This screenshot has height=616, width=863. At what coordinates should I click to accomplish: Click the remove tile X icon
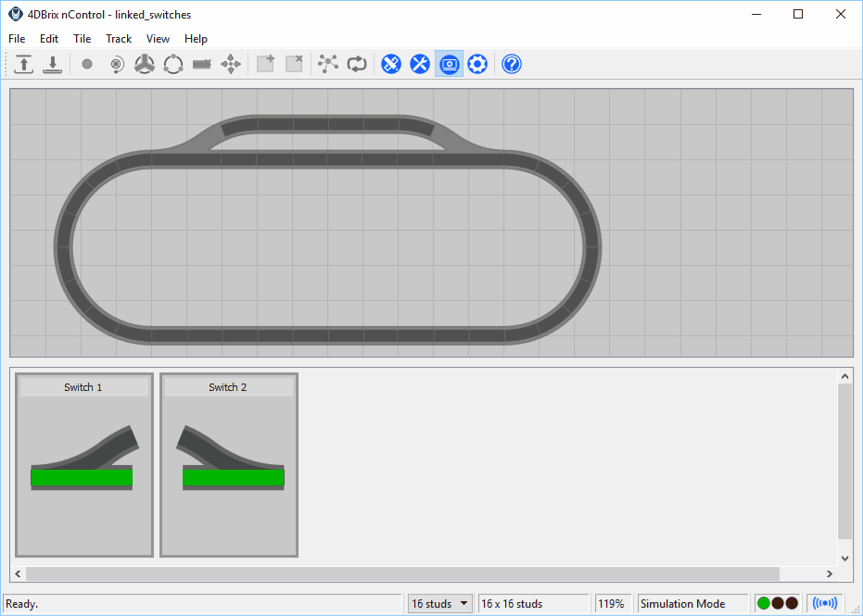coord(295,64)
